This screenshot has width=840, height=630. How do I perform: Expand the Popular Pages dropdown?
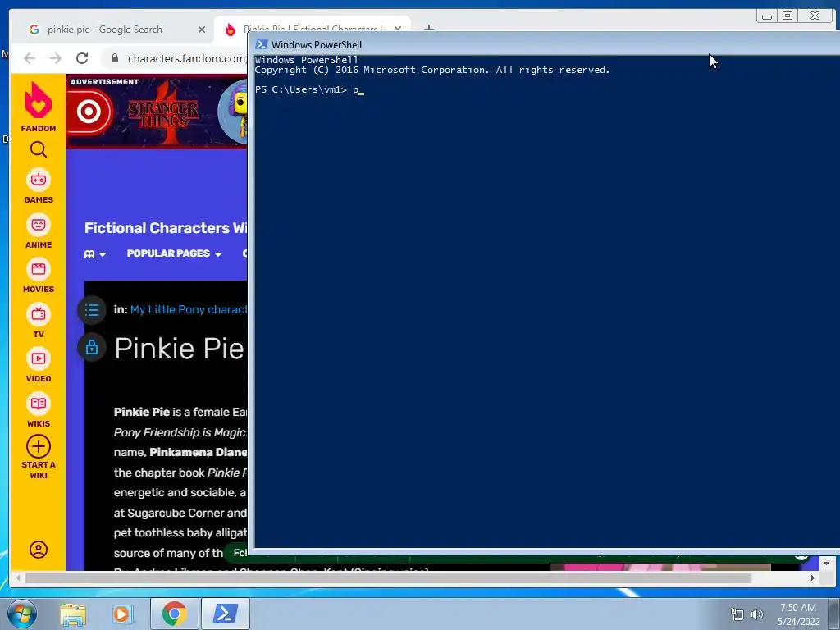[174, 253]
